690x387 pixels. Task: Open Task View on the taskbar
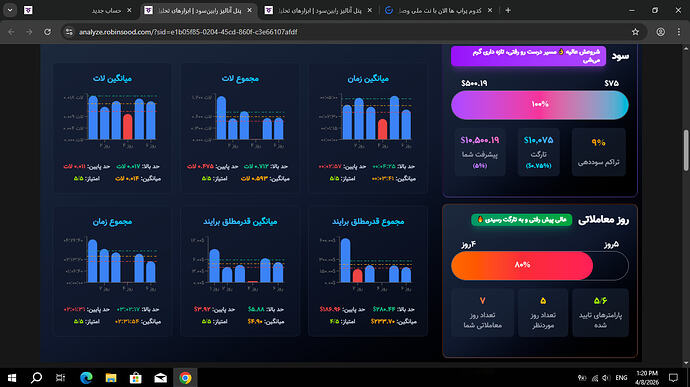pos(60,378)
